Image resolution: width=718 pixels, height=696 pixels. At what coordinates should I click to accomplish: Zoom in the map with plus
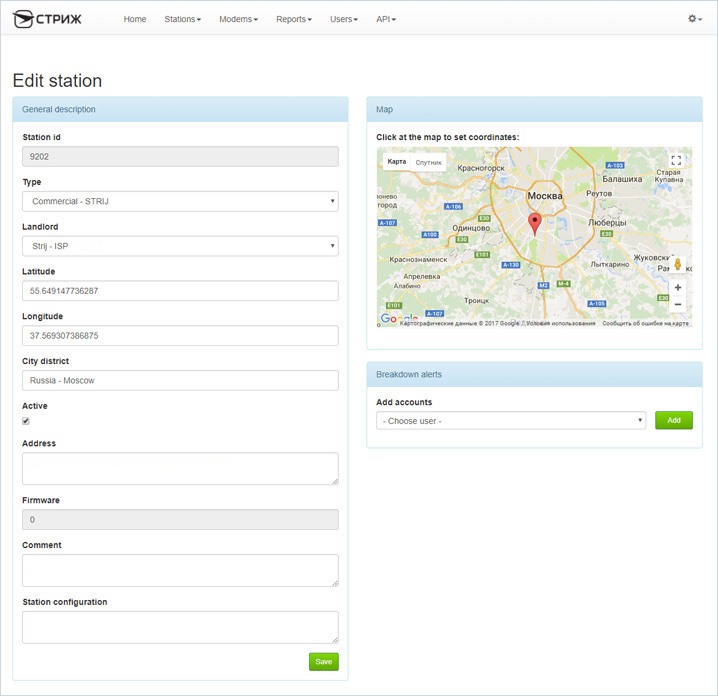pyautogui.click(x=678, y=288)
